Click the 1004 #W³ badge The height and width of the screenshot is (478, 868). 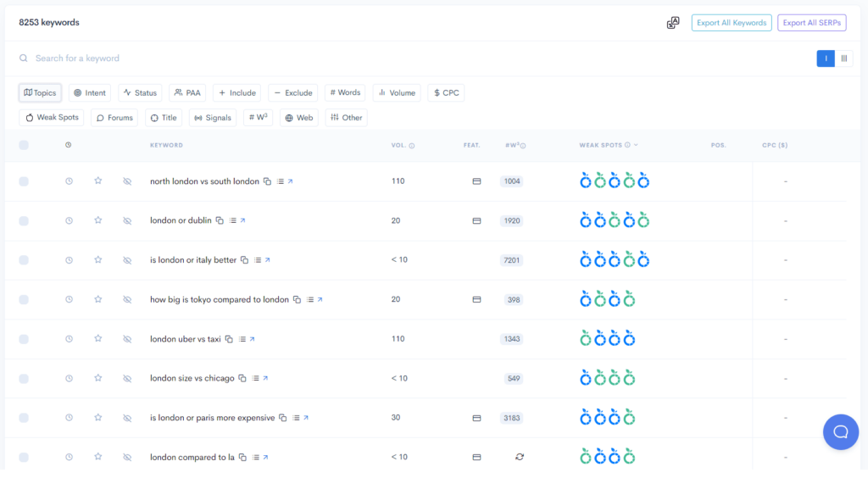[x=511, y=181]
